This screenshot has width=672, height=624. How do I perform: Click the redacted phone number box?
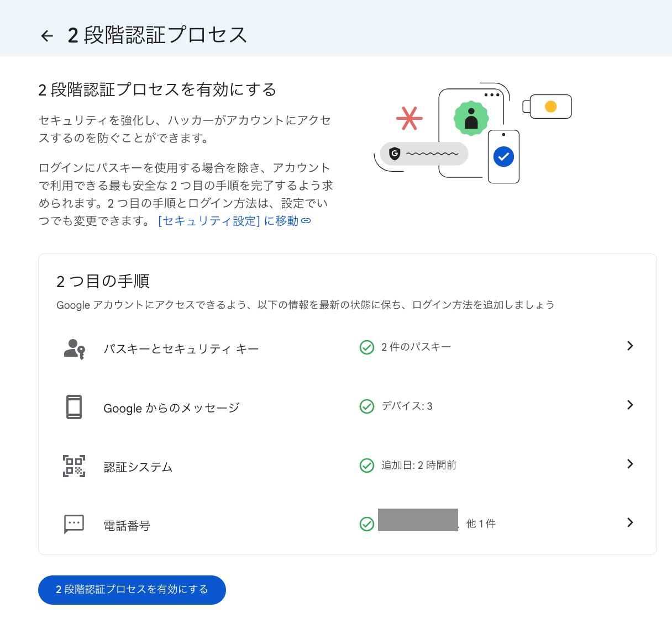418,520
